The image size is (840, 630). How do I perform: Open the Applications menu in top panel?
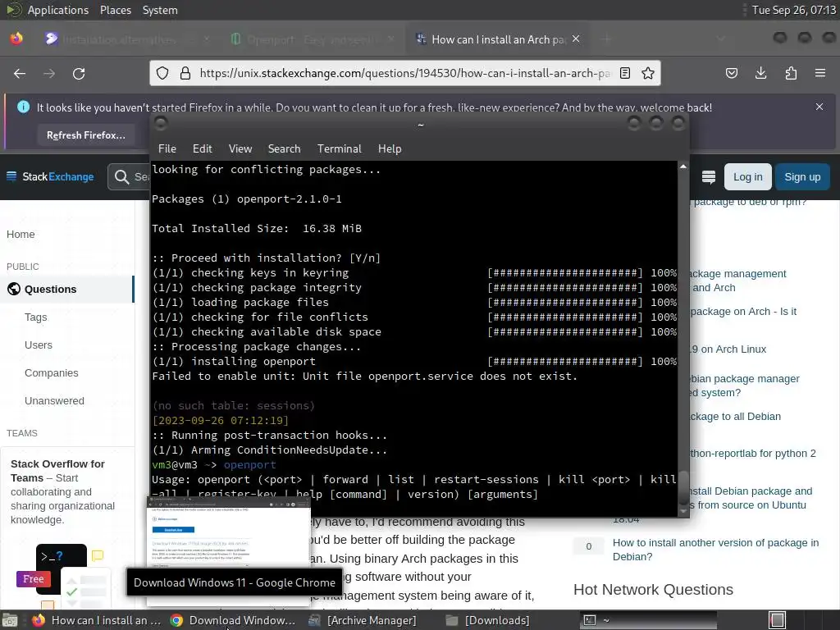click(58, 10)
